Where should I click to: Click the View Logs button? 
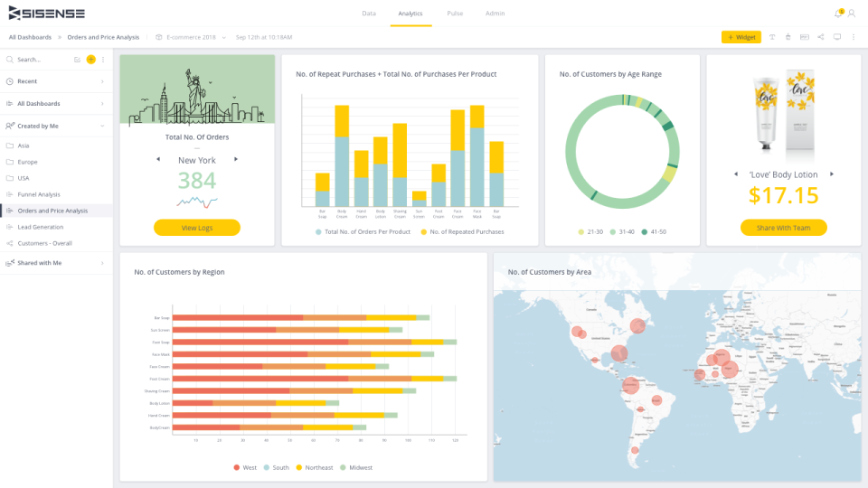click(197, 228)
